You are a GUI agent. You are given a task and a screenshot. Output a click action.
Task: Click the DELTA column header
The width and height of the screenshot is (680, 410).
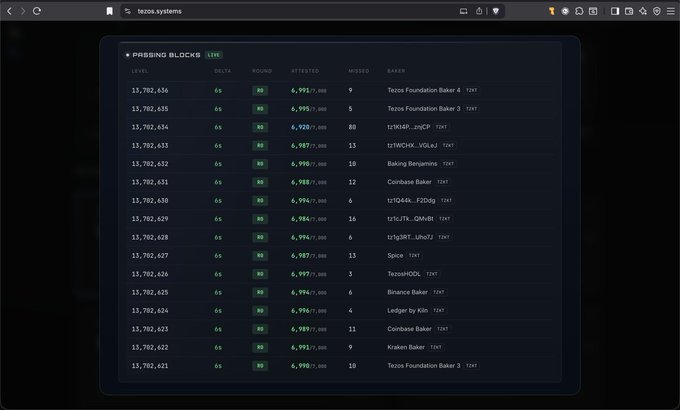tap(222, 71)
